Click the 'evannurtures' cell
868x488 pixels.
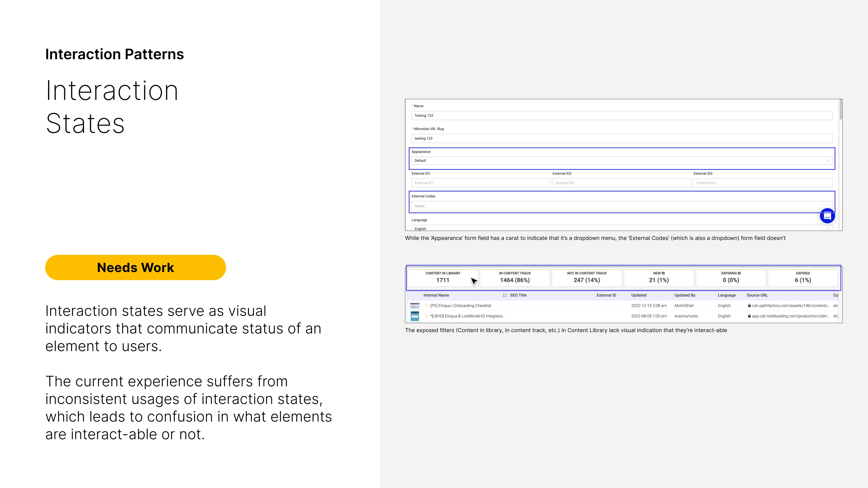(x=686, y=316)
